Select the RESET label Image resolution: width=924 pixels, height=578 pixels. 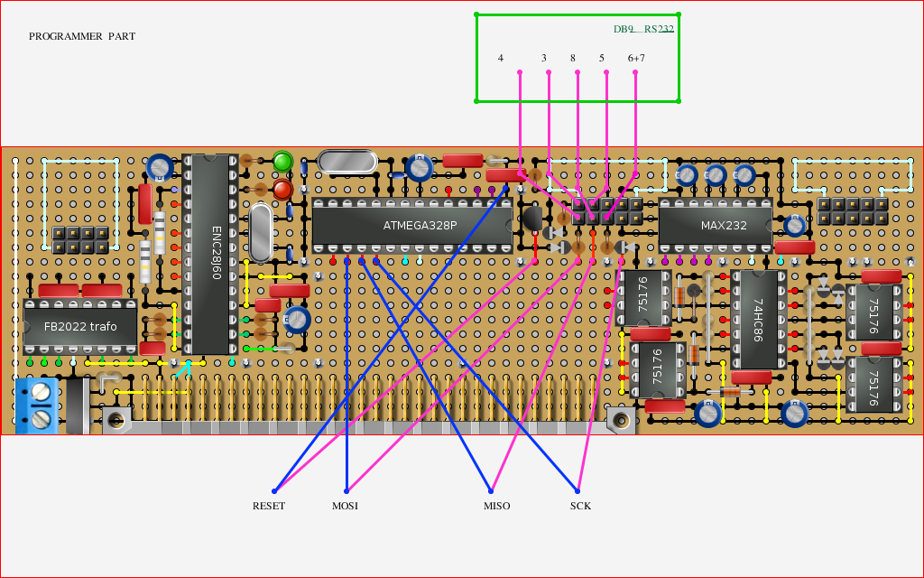tap(269, 506)
